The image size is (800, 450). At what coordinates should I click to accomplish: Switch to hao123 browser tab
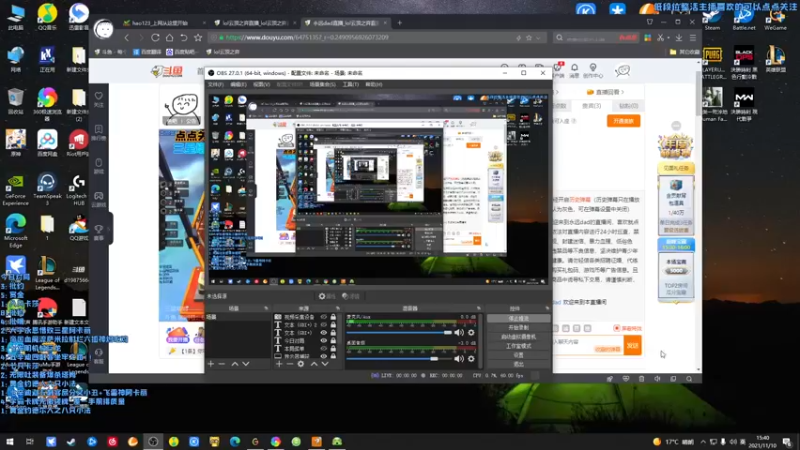pos(160,23)
